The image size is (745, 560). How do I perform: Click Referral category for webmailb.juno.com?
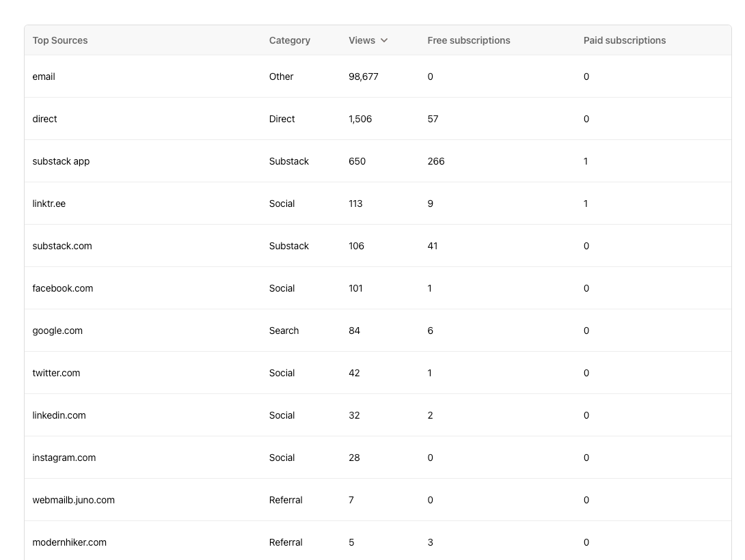point(286,500)
